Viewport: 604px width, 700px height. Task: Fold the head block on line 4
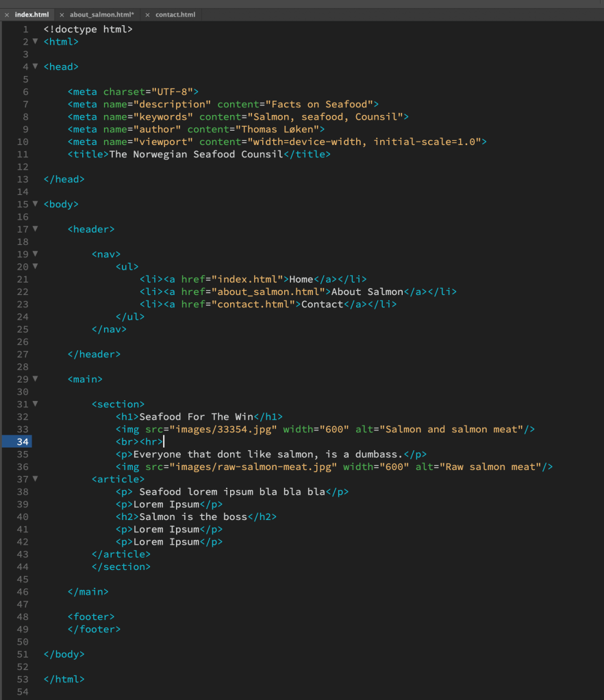(35, 67)
